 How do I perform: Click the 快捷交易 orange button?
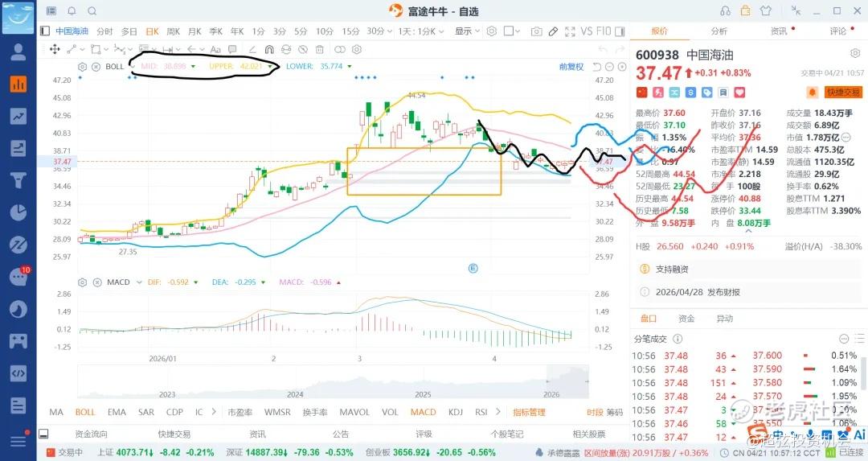point(843,93)
